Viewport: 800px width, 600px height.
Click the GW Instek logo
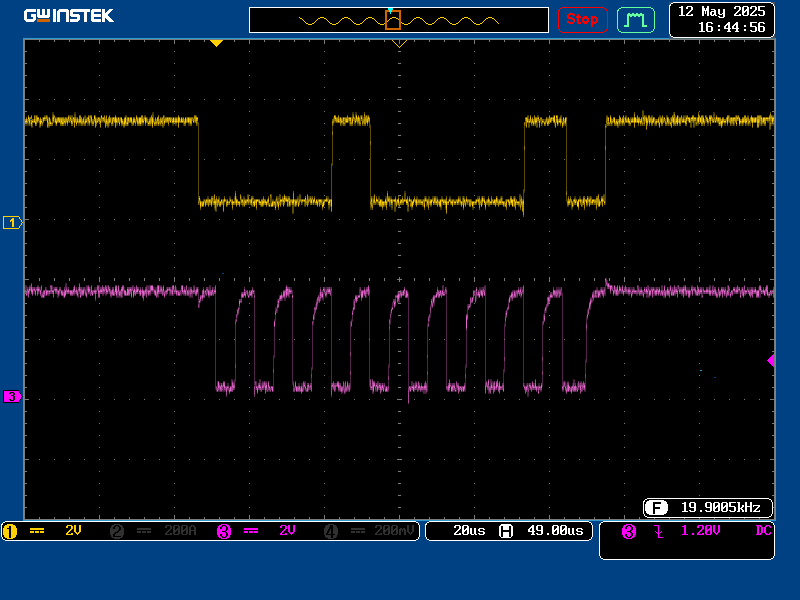click(x=69, y=16)
